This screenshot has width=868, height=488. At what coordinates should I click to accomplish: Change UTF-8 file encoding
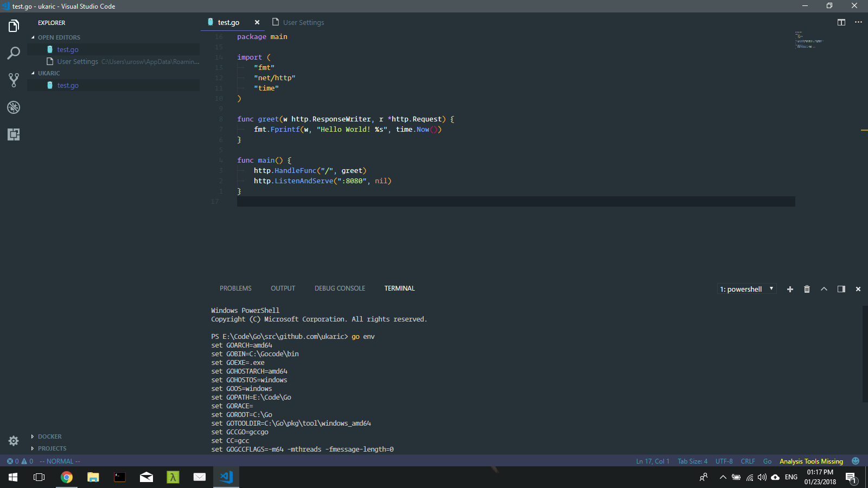coord(724,461)
